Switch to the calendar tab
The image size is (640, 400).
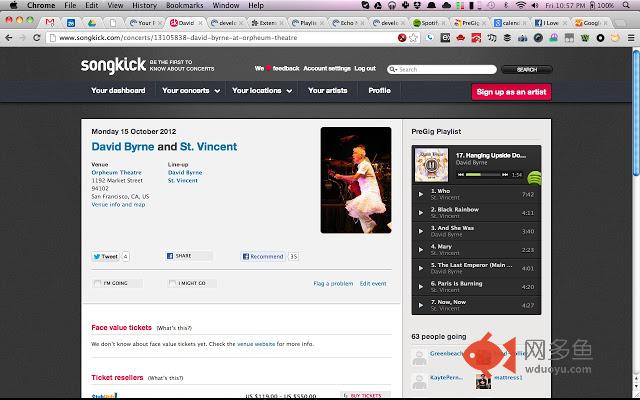[510, 23]
